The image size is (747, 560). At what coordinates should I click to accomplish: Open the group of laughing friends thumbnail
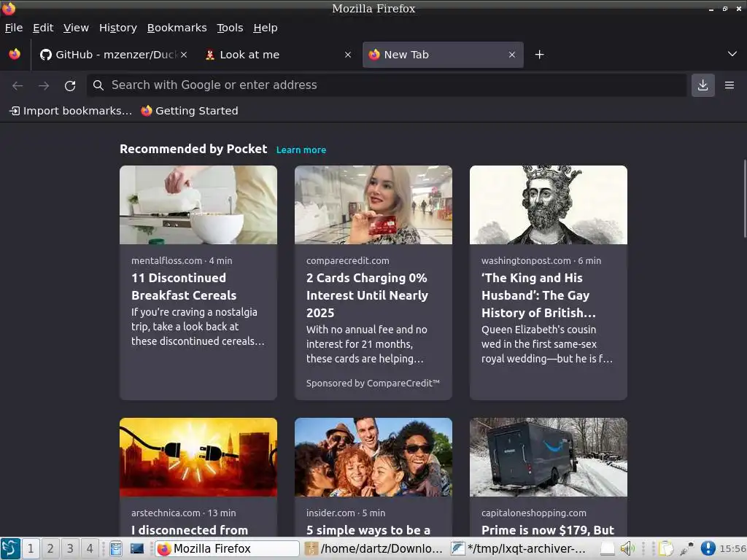[x=373, y=457]
